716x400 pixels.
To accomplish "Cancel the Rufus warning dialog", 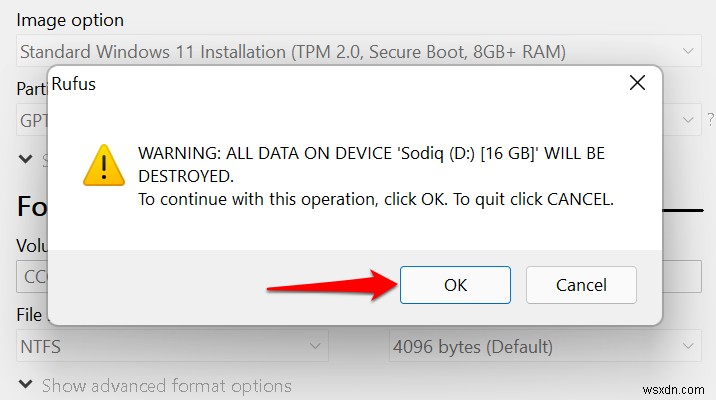I will click(x=581, y=285).
